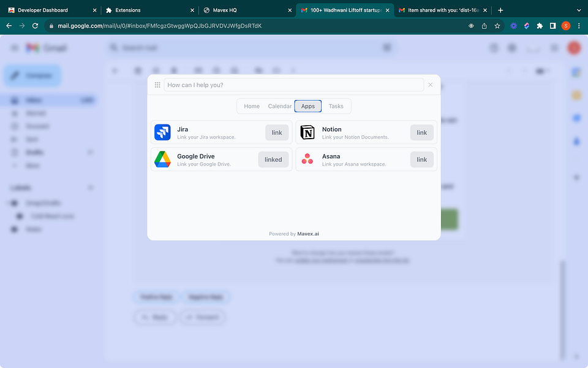This screenshot has width=588, height=368.
Task: Select the Apps tab in Mavex
Action: [308, 106]
